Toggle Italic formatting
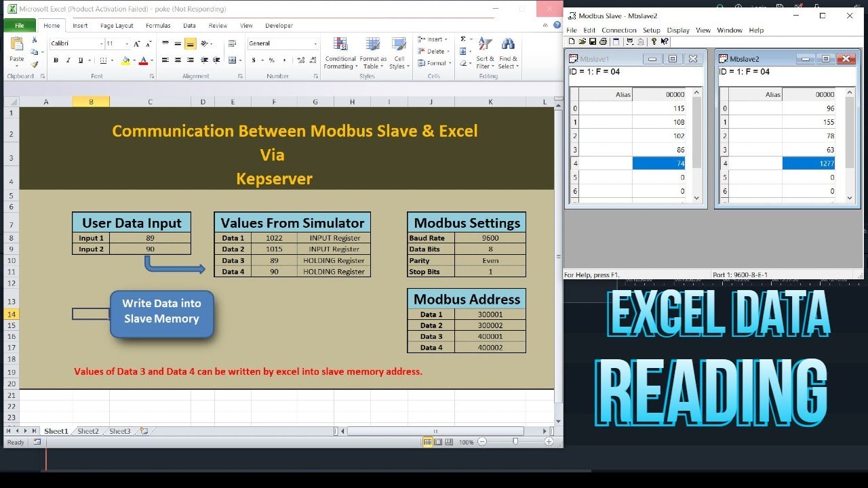The image size is (868, 488). (68, 60)
